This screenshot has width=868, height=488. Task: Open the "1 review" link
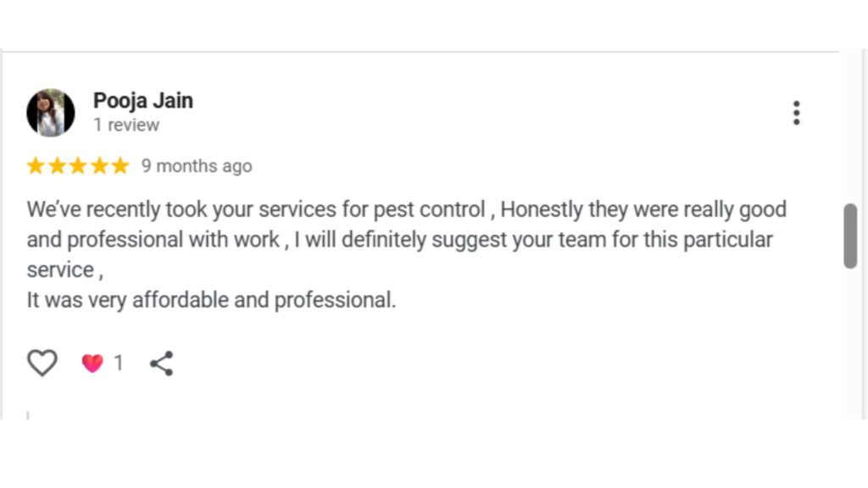click(x=126, y=125)
